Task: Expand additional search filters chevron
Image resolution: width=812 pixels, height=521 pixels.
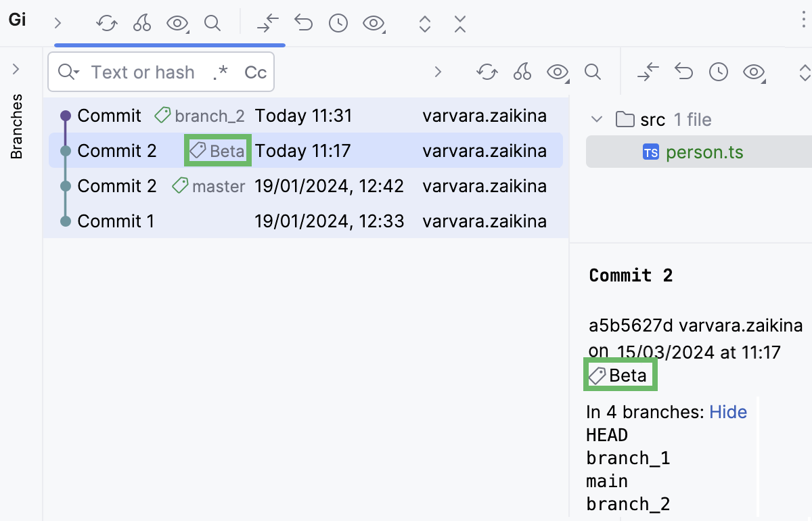Action: pyautogui.click(x=438, y=72)
